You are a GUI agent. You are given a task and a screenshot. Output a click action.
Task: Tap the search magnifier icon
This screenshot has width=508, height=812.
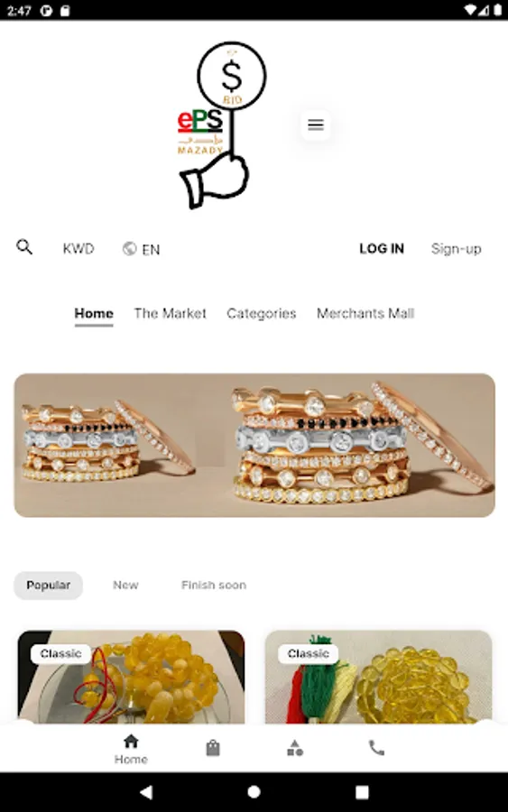(24, 247)
